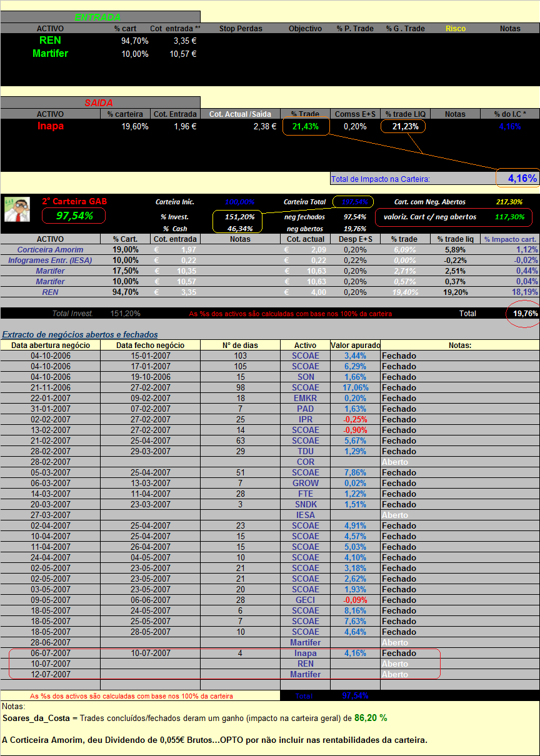Click the green REN name under ENTRADA
540x756 pixels.
[x=50, y=40]
